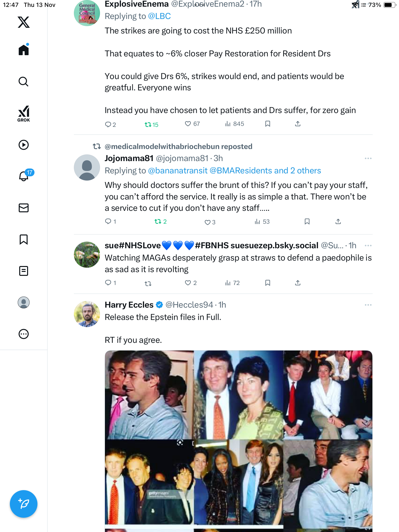Open the @bananatransit mention link
The height and width of the screenshot is (532, 399).
point(178,171)
